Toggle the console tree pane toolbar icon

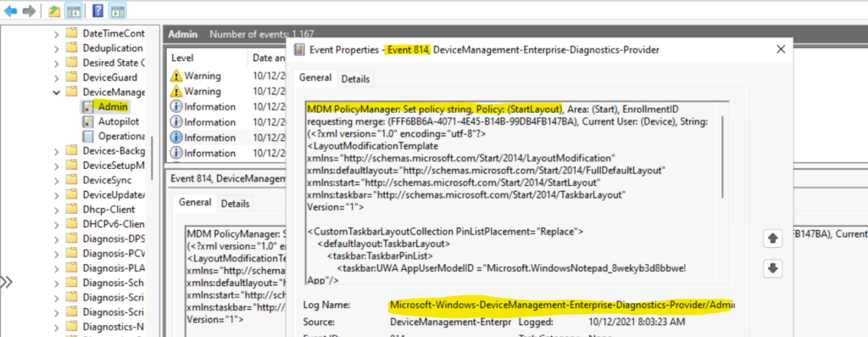tap(73, 10)
